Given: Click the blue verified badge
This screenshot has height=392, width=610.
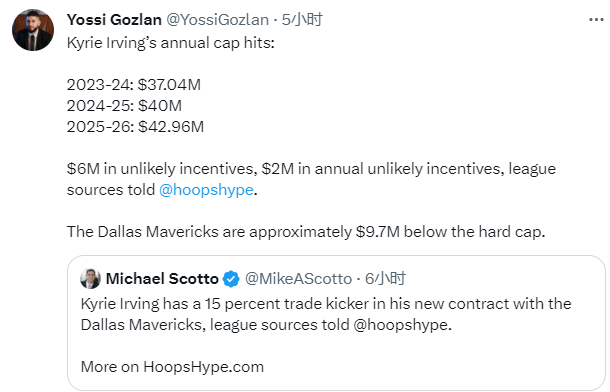Looking at the screenshot, I should click(231, 279).
